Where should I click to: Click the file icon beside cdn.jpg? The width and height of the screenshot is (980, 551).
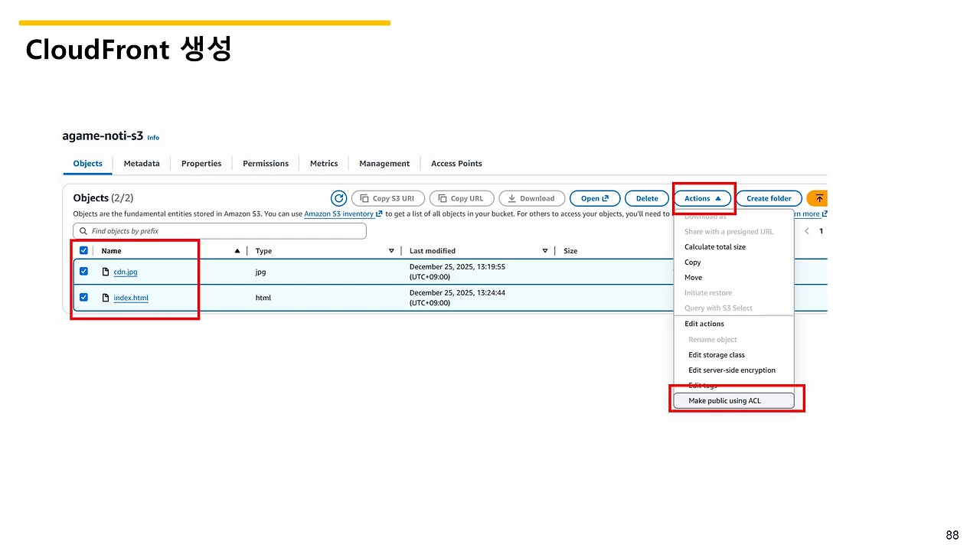(x=106, y=272)
